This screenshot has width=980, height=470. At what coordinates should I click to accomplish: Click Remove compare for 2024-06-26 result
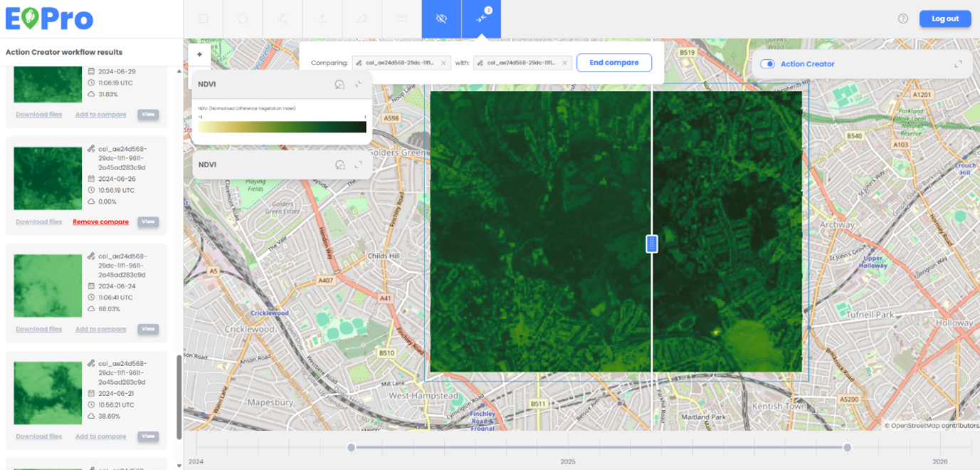[100, 222]
